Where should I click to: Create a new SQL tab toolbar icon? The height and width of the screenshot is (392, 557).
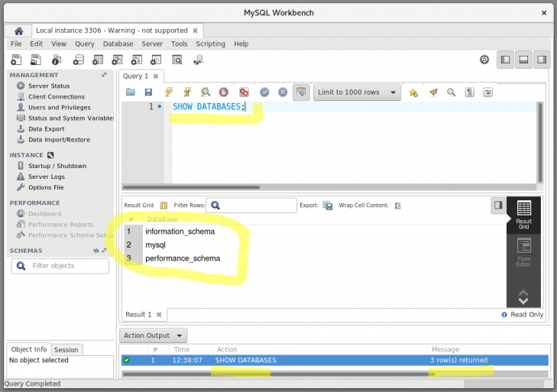click(16, 60)
